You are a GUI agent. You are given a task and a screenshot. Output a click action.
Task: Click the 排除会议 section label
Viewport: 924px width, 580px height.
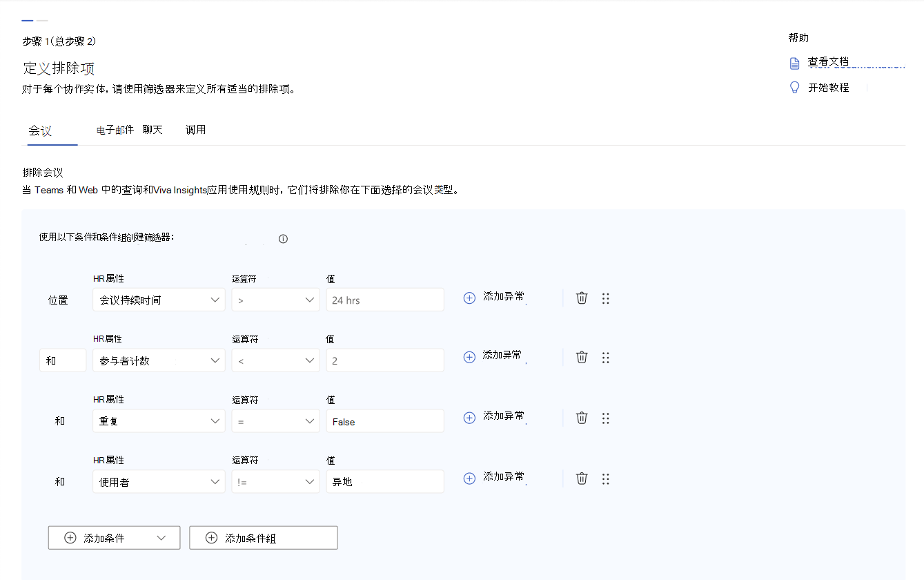tap(43, 172)
